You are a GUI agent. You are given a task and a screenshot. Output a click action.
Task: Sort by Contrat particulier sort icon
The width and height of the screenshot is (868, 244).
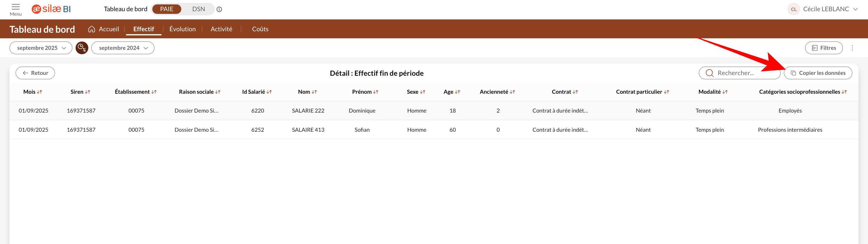coord(666,92)
